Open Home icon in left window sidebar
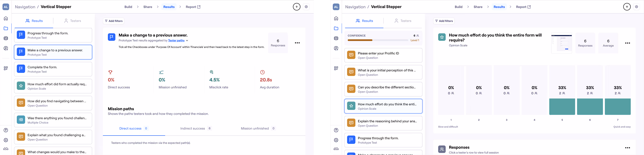644x155 pixels. [6, 18]
